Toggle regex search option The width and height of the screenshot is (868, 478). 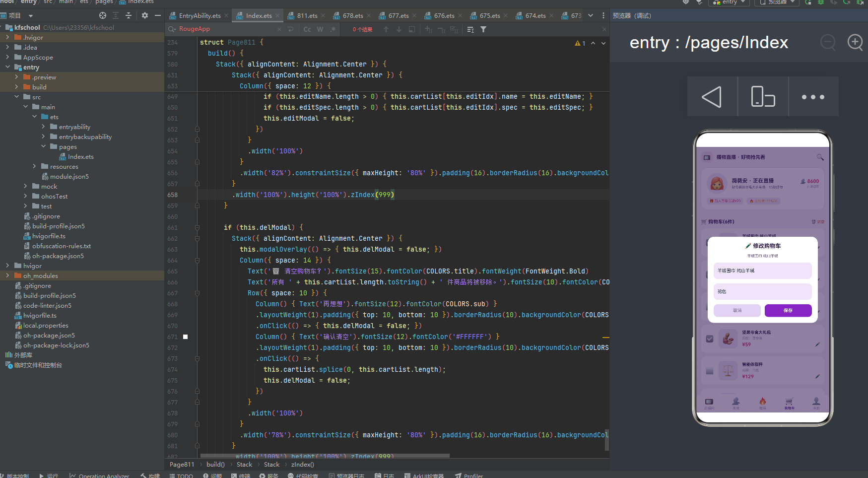[x=333, y=29]
